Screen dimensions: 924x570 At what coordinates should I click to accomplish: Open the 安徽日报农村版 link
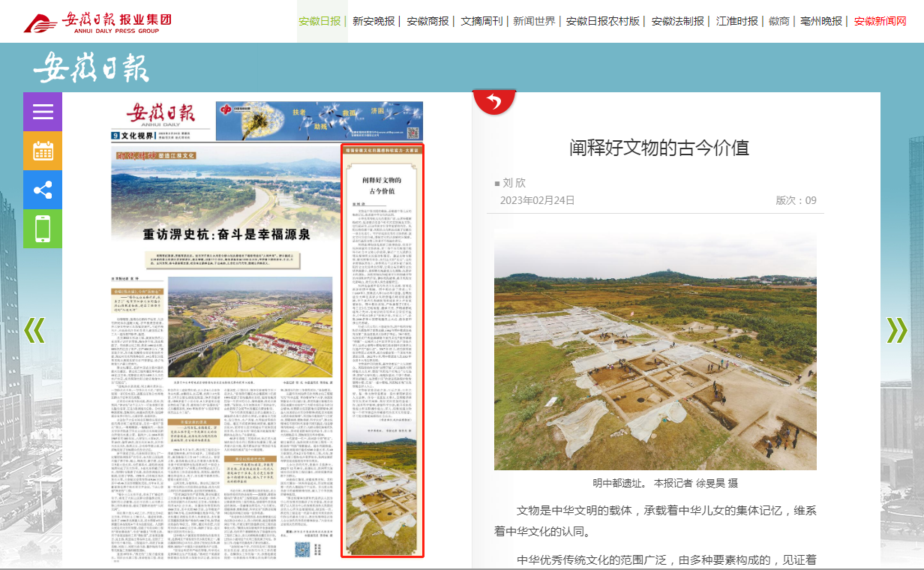click(x=603, y=21)
